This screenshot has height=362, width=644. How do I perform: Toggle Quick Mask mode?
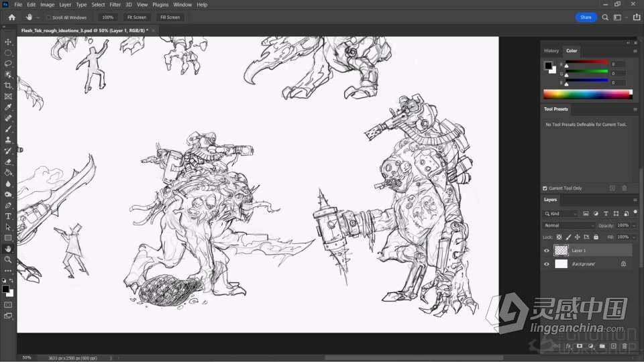tap(8, 305)
